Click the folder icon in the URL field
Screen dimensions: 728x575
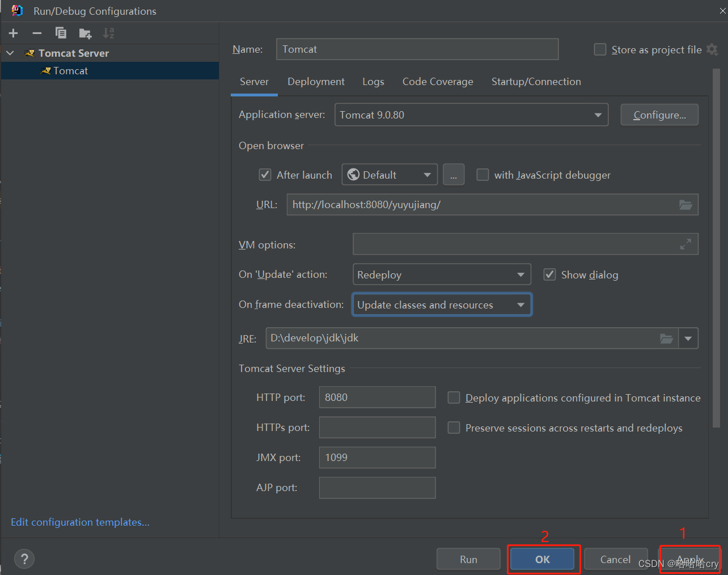point(685,205)
